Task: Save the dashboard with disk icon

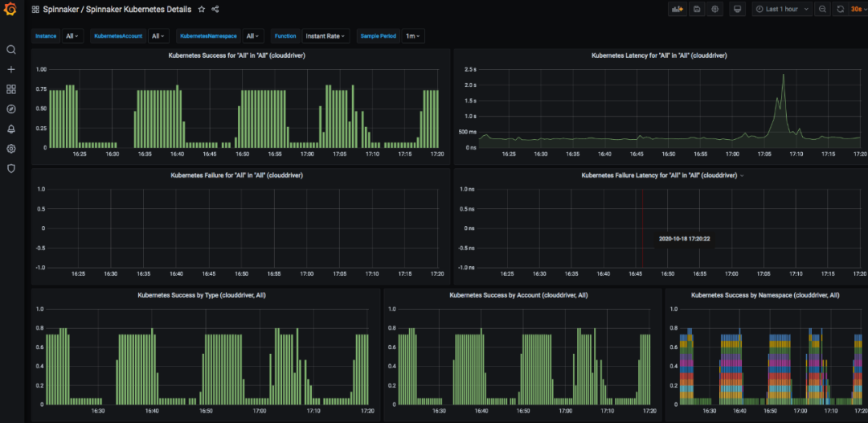Action: click(x=696, y=10)
